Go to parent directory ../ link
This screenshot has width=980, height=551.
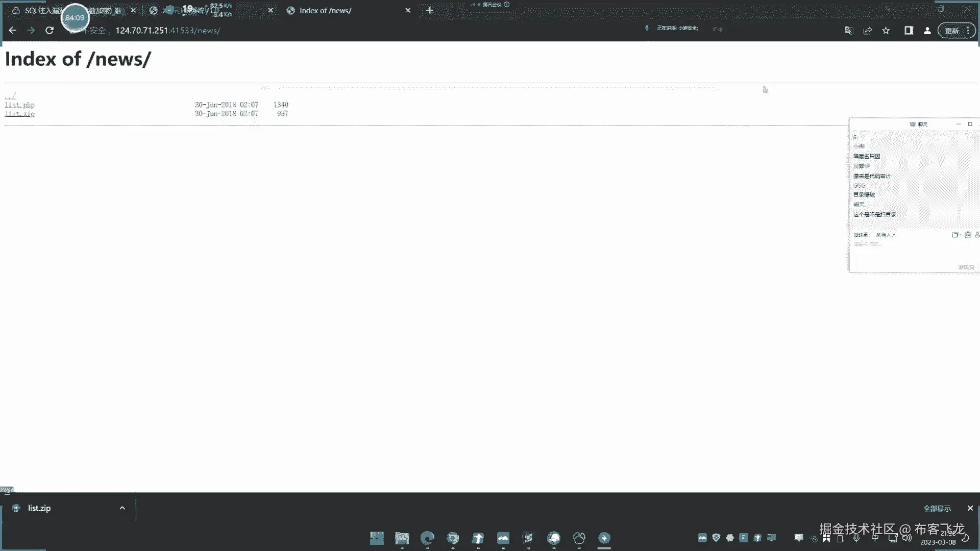coord(10,95)
